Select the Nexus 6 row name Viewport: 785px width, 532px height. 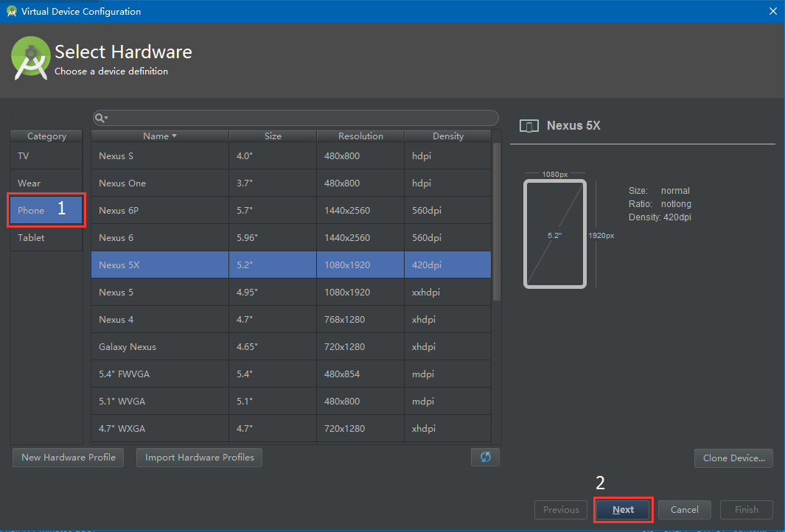tap(116, 238)
